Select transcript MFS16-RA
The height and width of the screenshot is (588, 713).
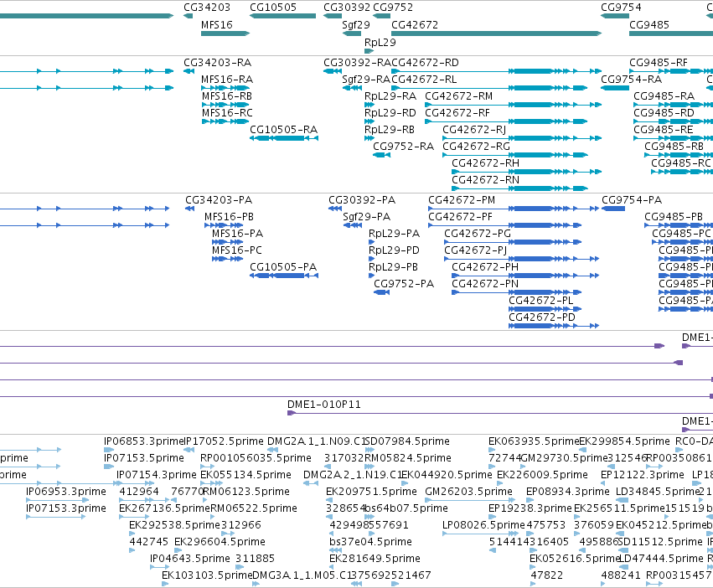pos(227,79)
